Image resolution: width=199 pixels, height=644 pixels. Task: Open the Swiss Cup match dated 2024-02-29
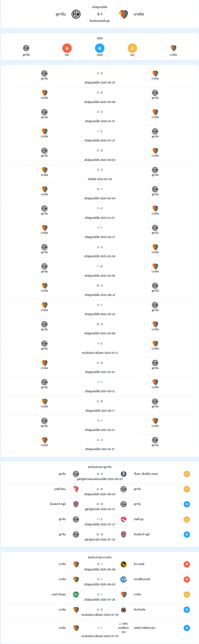pos(100,174)
